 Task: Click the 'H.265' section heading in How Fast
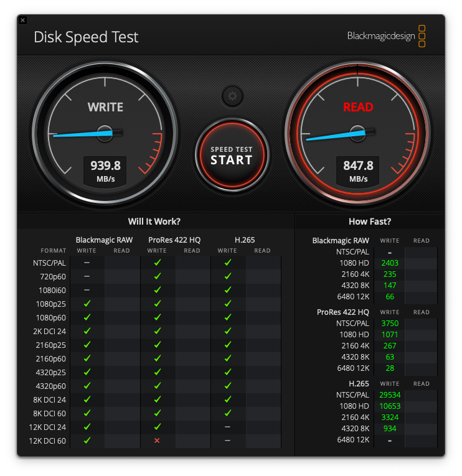(x=359, y=384)
